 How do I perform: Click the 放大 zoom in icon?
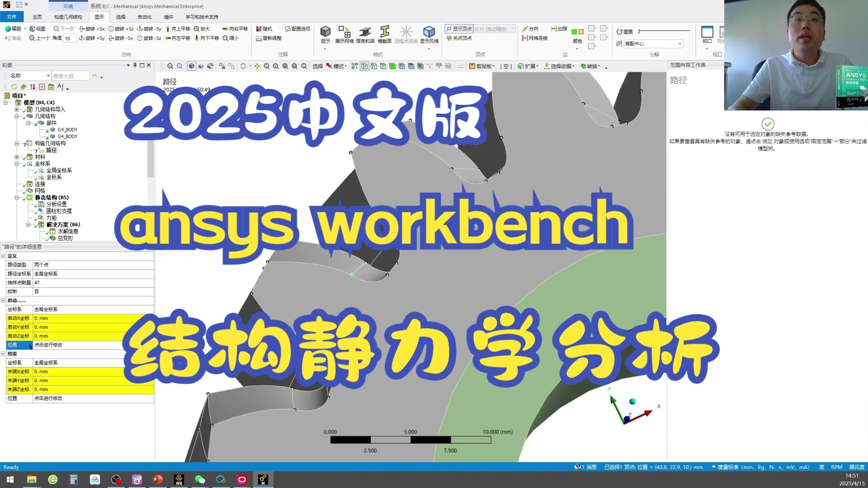201,28
